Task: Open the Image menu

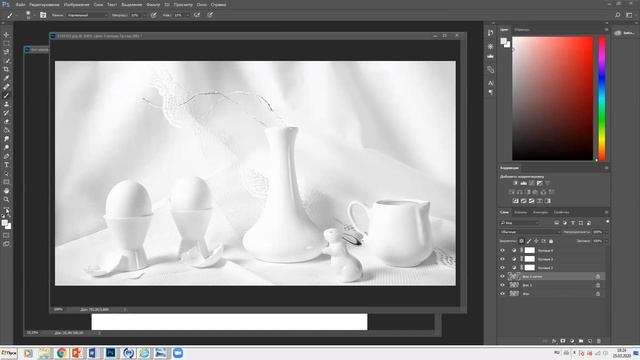Action: [x=76, y=4]
